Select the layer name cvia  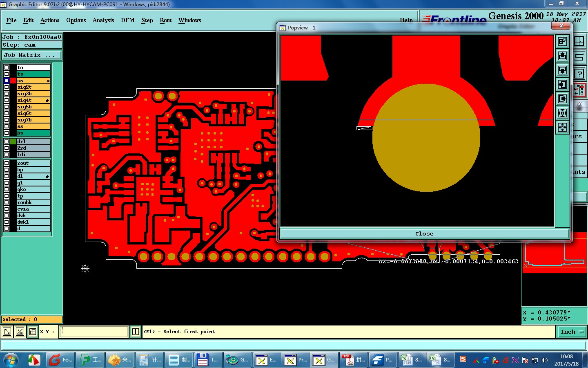pos(33,209)
